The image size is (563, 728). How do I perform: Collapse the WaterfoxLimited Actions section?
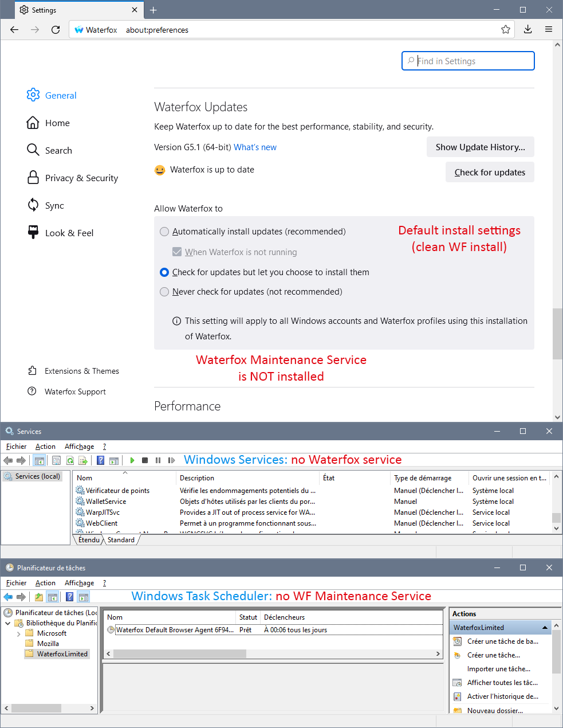[545, 628]
